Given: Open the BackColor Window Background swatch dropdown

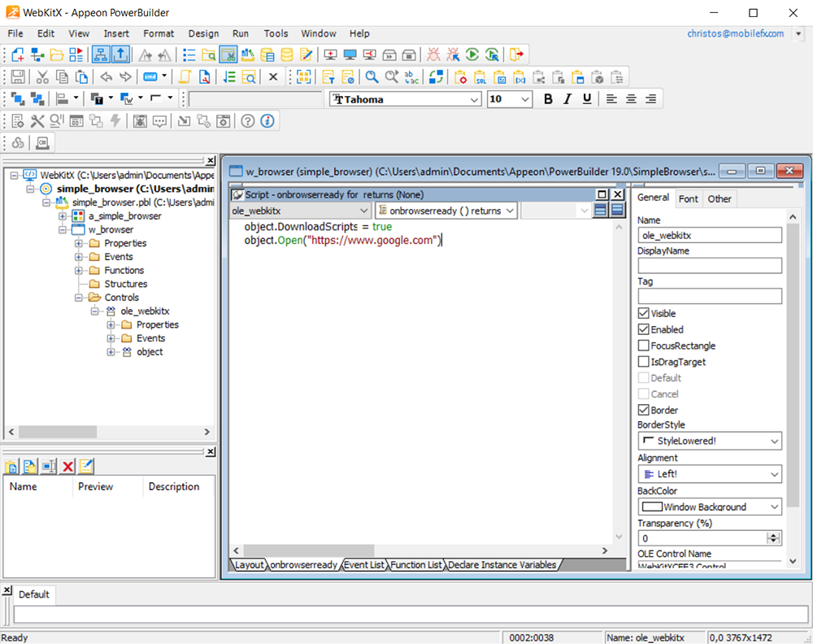Looking at the screenshot, I should (775, 507).
